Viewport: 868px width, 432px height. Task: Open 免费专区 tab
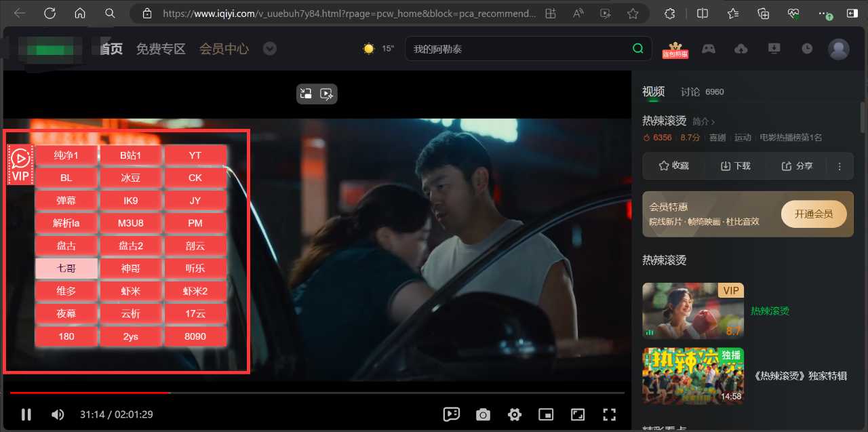(x=161, y=49)
